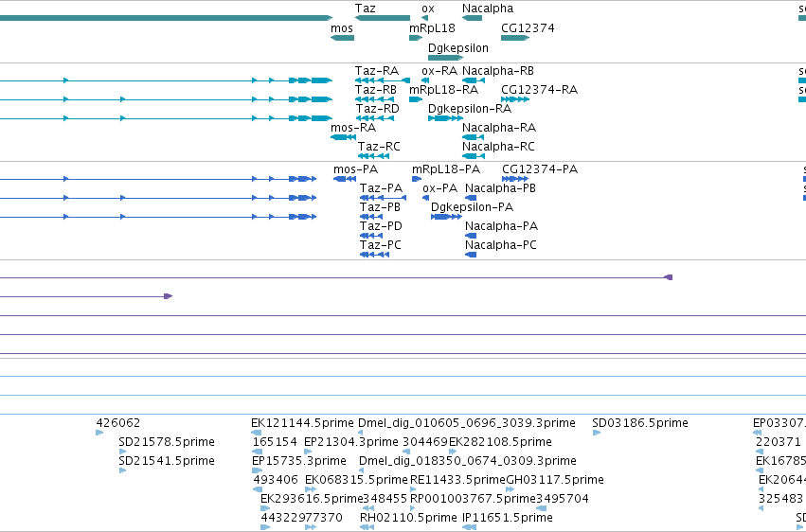
Task: Click the SD03186.5prime EST
Action: pos(640,423)
